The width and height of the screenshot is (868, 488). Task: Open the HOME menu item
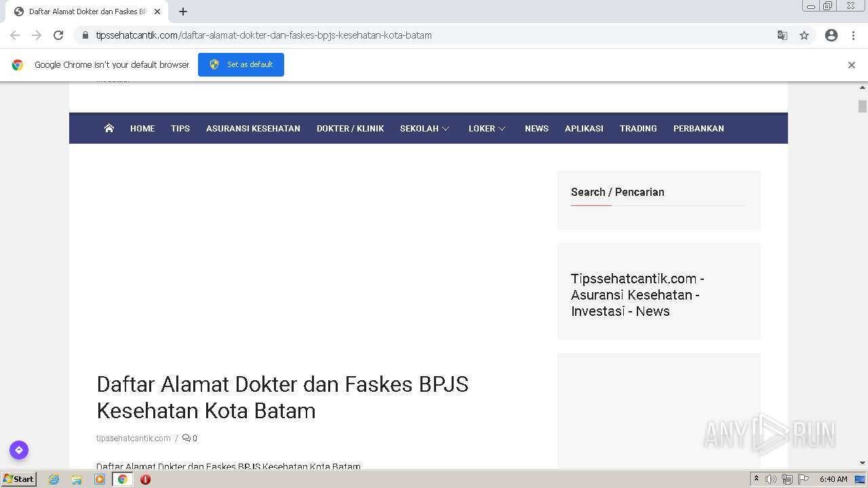pyautogui.click(x=142, y=128)
